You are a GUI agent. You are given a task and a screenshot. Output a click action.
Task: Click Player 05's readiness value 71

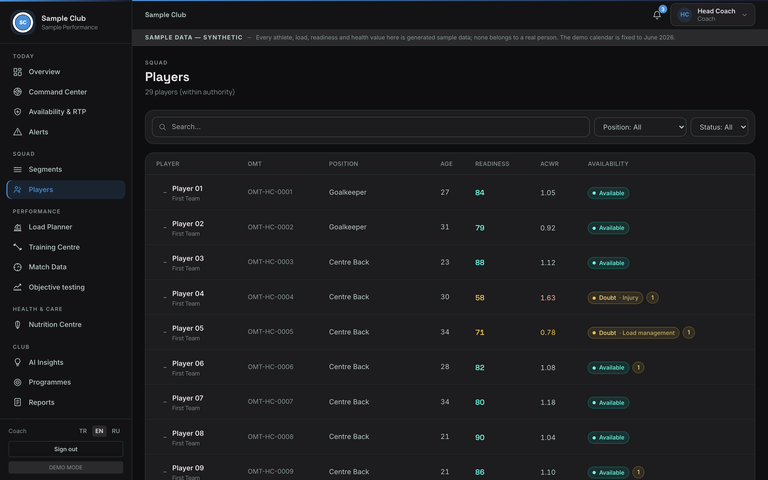[x=480, y=333]
